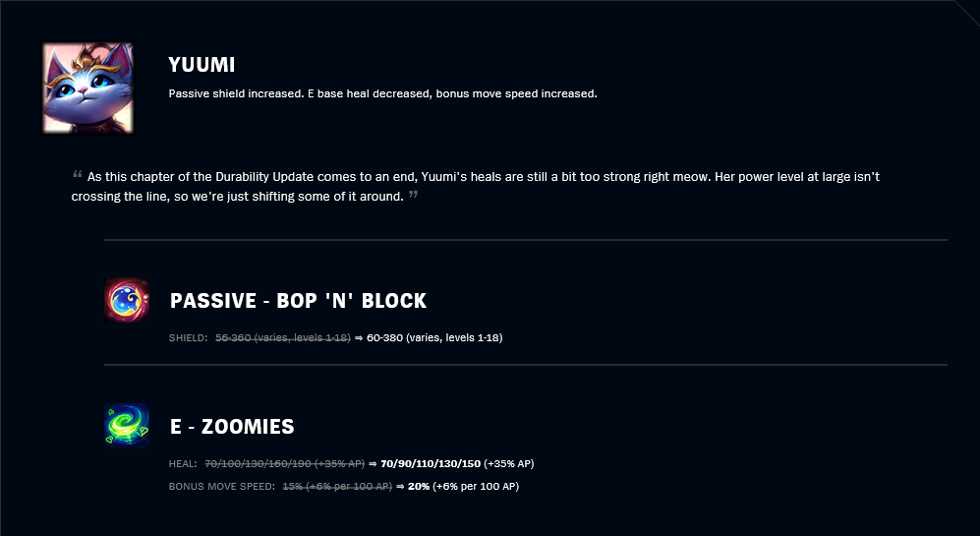Click the Yuumi champion portrait
Image resolution: width=980 pixels, height=536 pixels.
(87, 89)
